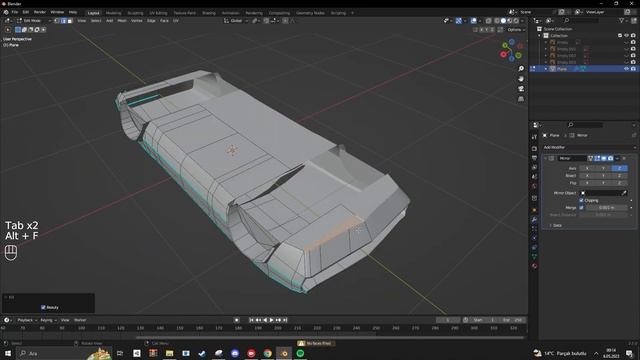Switch perspective/orthographic grid gizmo

(521, 99)
